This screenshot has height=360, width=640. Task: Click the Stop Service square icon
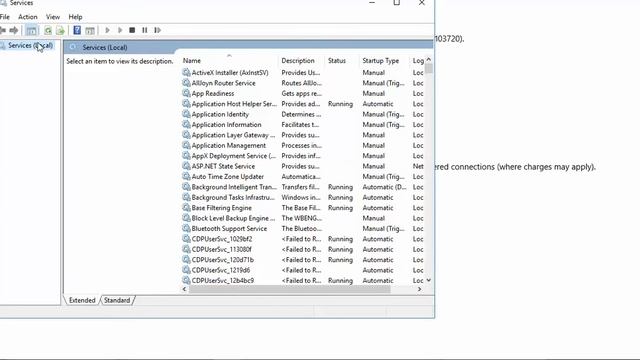pyautogui.click(x=132, y=30)
